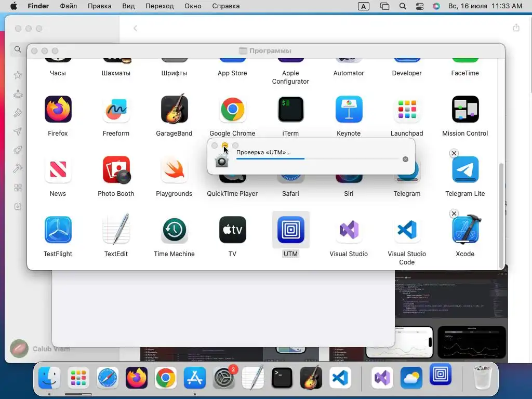
Task: Launch the iTerm app icon
Action: coord(290,109)
